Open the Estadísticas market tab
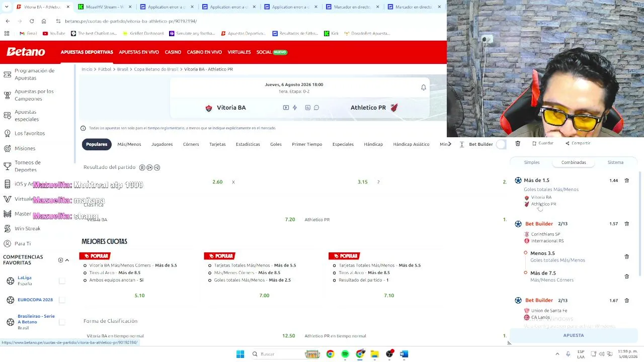 coord(248,144)
